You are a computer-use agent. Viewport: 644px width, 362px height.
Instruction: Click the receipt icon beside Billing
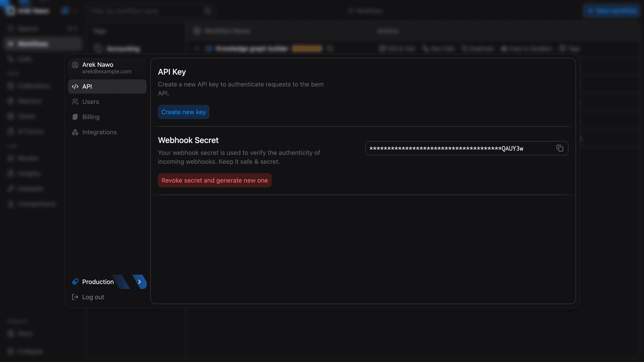[x=75, y=117]
